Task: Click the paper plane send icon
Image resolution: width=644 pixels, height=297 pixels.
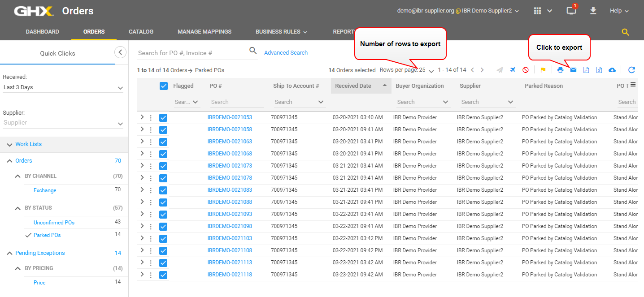Action: pyautogui.click(x=500, y=70)
